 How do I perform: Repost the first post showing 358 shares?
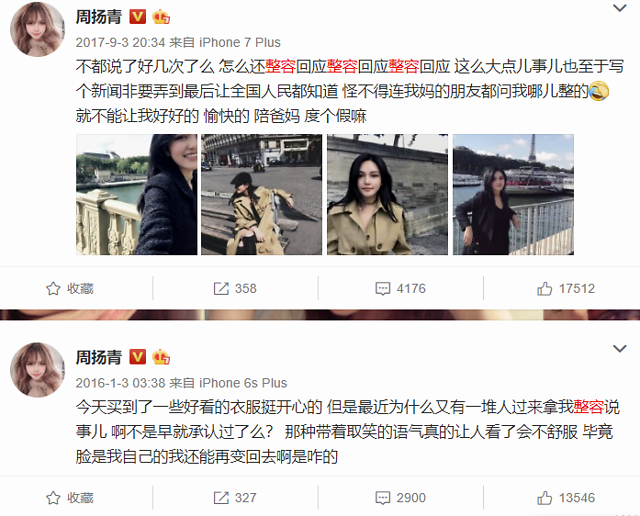tap(235, 289)
